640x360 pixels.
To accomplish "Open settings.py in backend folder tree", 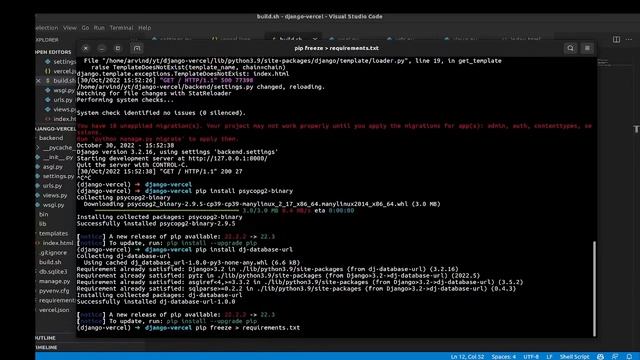I will tap(55, 176).
